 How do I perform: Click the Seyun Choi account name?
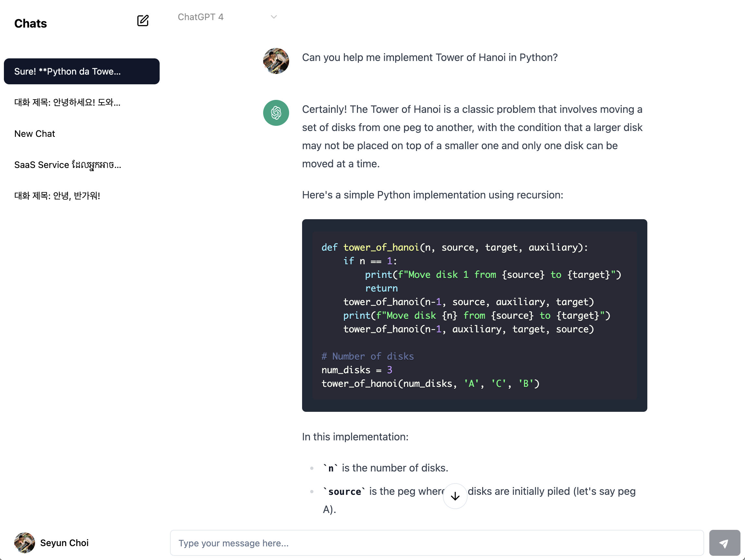[64, 543]
